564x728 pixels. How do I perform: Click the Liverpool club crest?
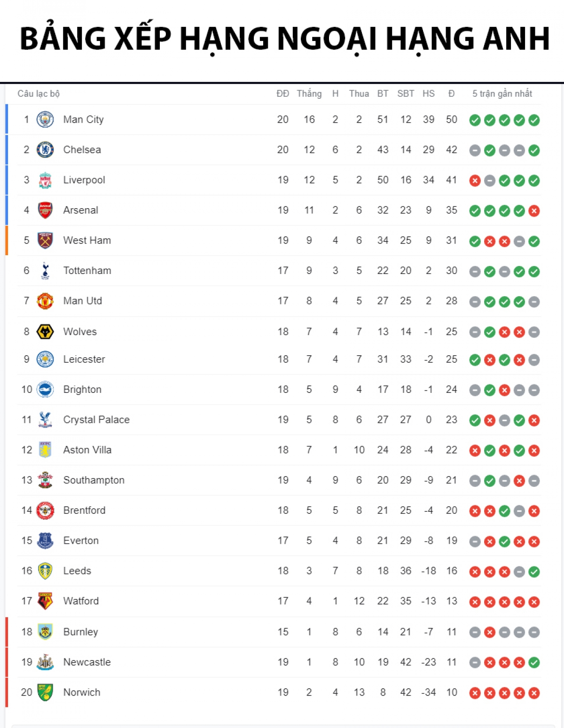tap(45, 180)
